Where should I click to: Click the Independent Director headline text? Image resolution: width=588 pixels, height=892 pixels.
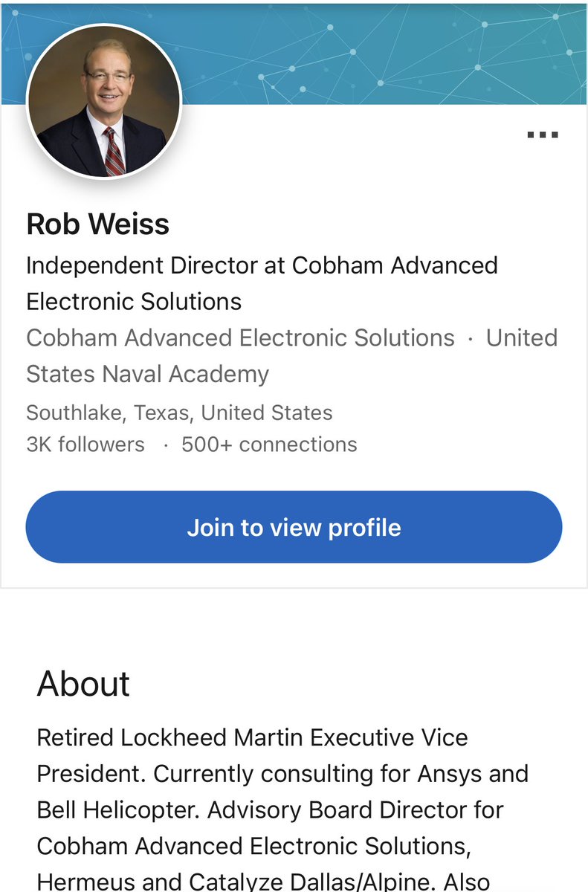262,283
